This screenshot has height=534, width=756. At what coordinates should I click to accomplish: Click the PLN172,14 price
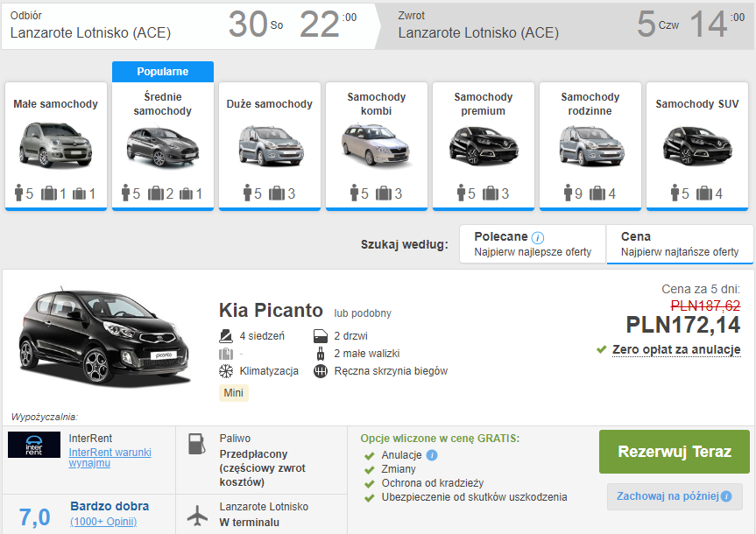(x=682, y=325)
